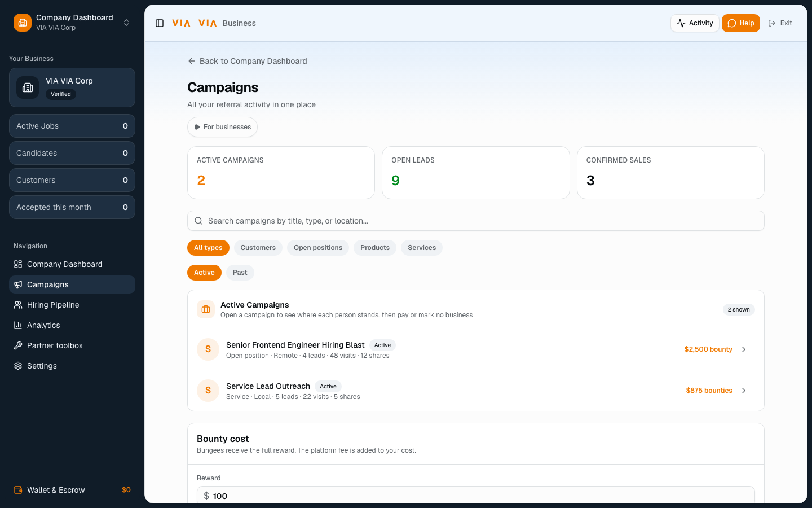Viewport: 812px width, 508px height.
Task: Click the VIA VIA Corp building icon
Action: [28, 87]
